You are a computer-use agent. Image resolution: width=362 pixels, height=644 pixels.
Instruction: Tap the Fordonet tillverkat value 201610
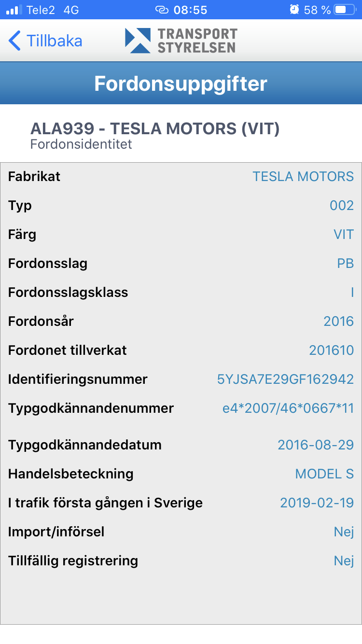(x=331, y=350)
